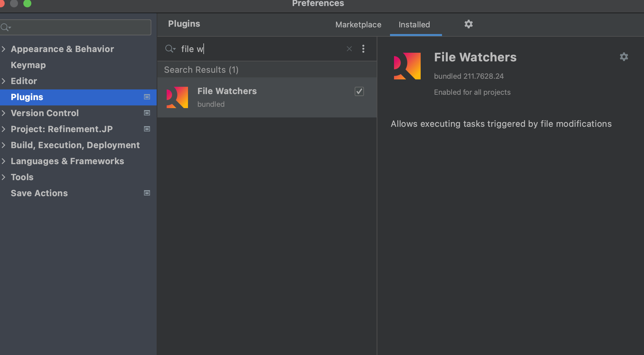Screen dimensions: 644x355
Task: Select Version Control label in sidebar
Action: (x=45, y=113)
